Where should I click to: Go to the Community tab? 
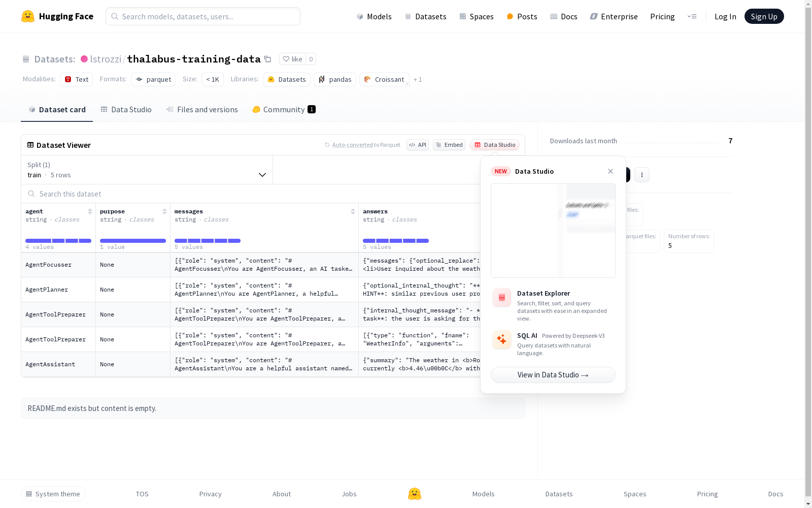click(x=284, y=110)
